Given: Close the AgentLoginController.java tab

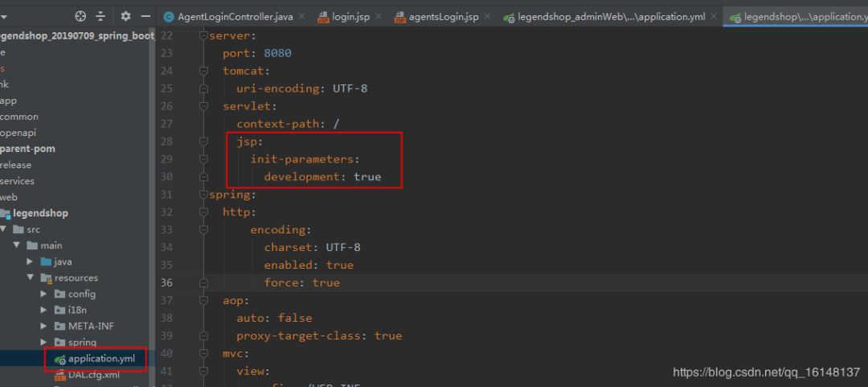Looking at the screenshot, I should (x=301, y=17).
